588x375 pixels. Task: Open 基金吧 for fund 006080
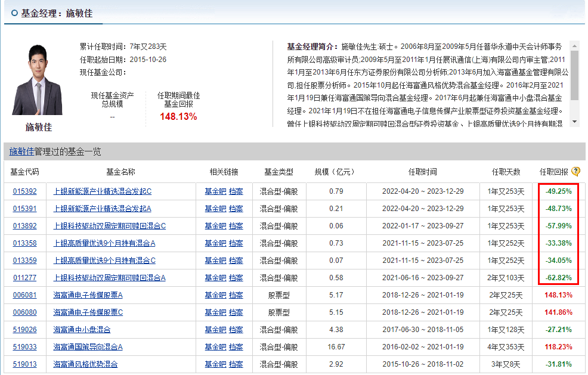point(216,312)
